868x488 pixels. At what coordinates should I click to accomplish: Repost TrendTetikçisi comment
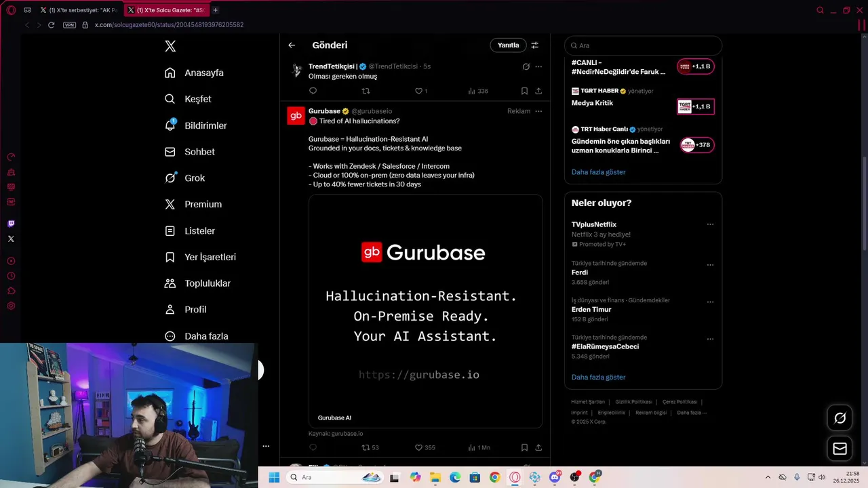(366, 91)
